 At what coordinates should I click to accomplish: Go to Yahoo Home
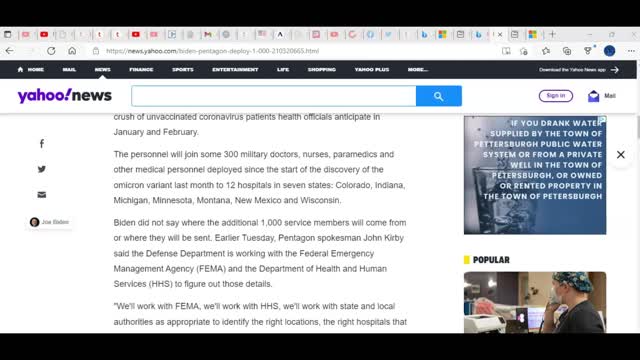31,70
